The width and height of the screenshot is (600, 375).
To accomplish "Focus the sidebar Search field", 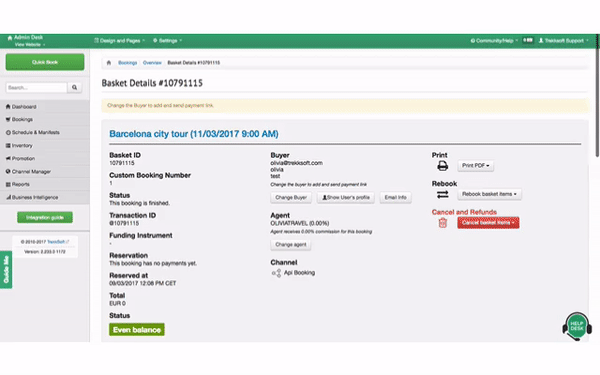I will [x=36, y=88].
